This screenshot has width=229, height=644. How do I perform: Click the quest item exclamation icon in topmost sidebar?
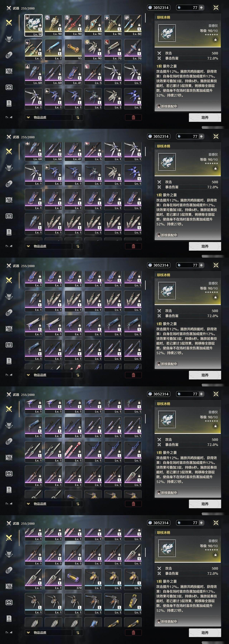(x=9, y=103)
